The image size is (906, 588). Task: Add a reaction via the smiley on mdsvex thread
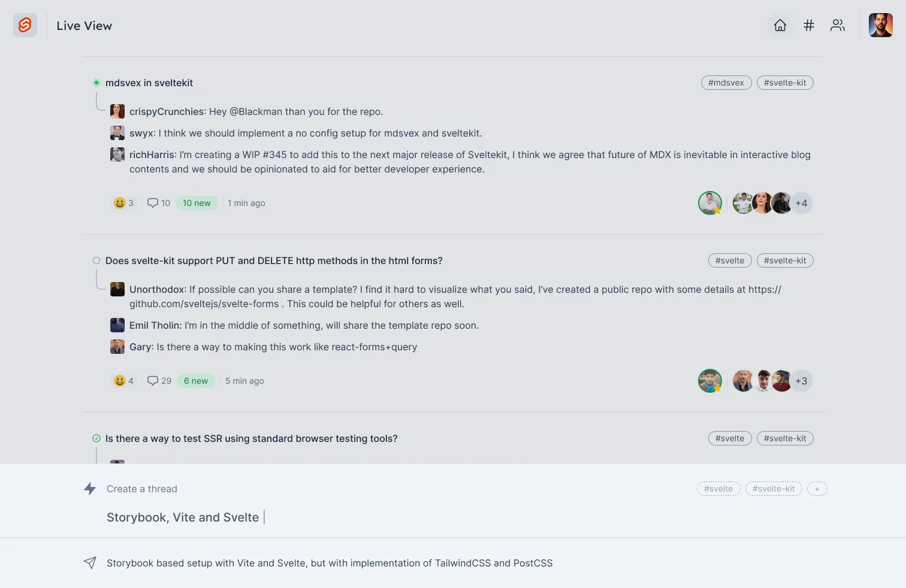[x=119, y=202]
